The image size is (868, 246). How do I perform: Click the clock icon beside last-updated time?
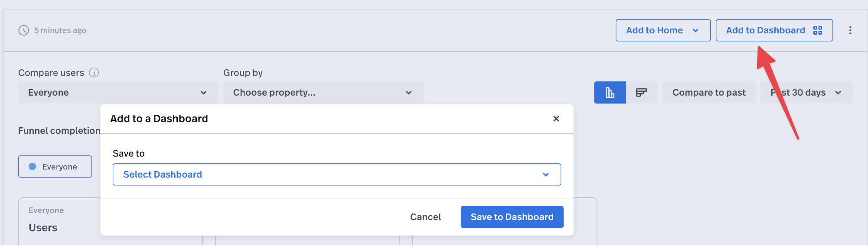click(23, 30)
